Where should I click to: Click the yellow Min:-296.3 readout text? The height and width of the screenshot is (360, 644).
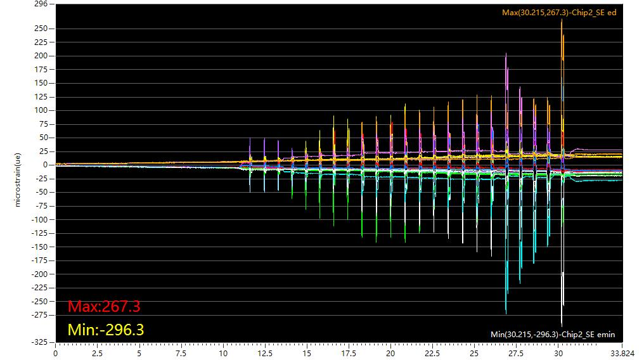(x=106, y=330)
